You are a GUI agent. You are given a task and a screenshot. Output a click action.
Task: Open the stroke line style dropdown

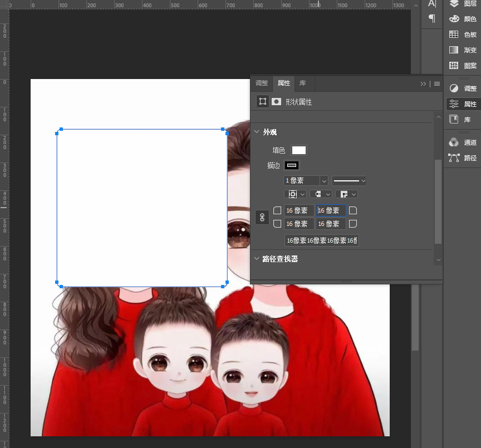click(x=349, y=181)
